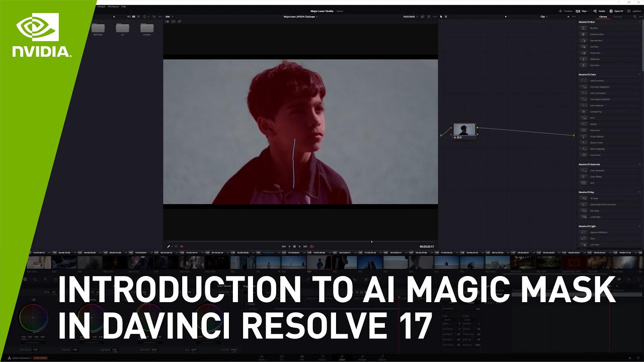The height and width of the screenshot is (362, 644).
Task: Open OpenFX library options menu
Action: (x=640, y=17)
